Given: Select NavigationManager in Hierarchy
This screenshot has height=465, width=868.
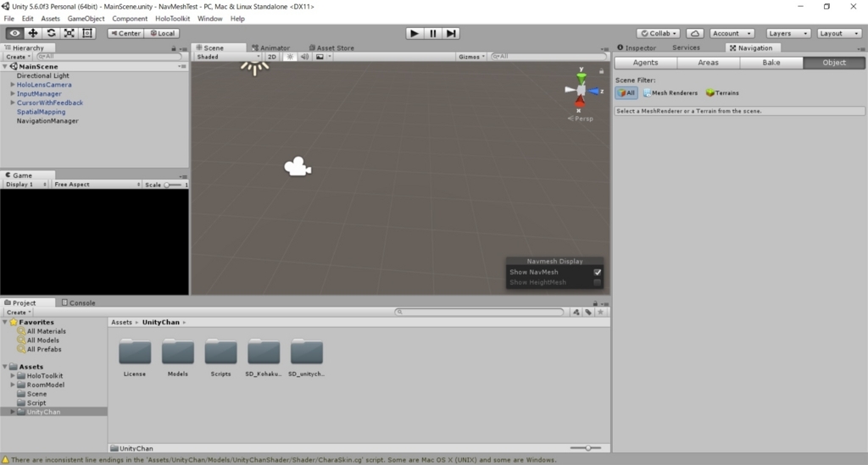Looking at the screenshot, I should click(x=47, y=120).
